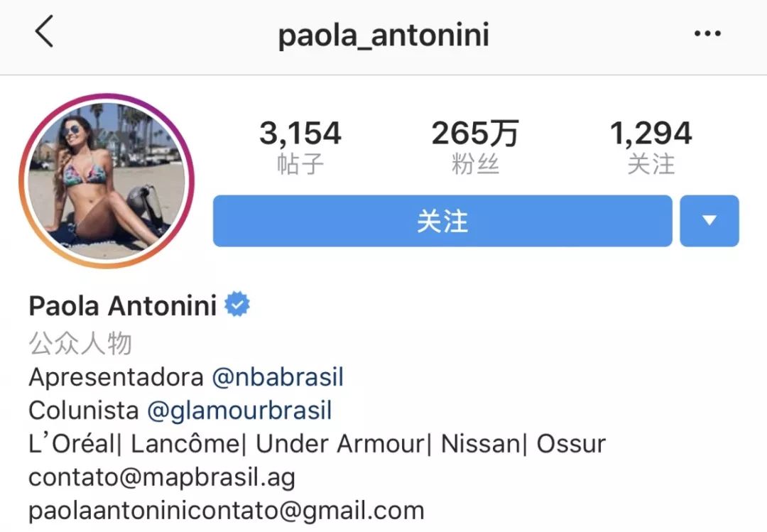Open the @glamourbrasil mention link

pos(240,411)
